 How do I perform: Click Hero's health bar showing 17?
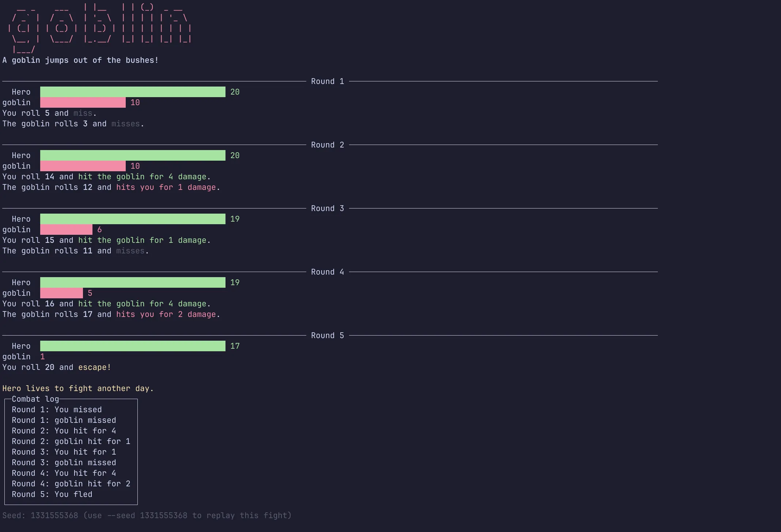point(133,346)
